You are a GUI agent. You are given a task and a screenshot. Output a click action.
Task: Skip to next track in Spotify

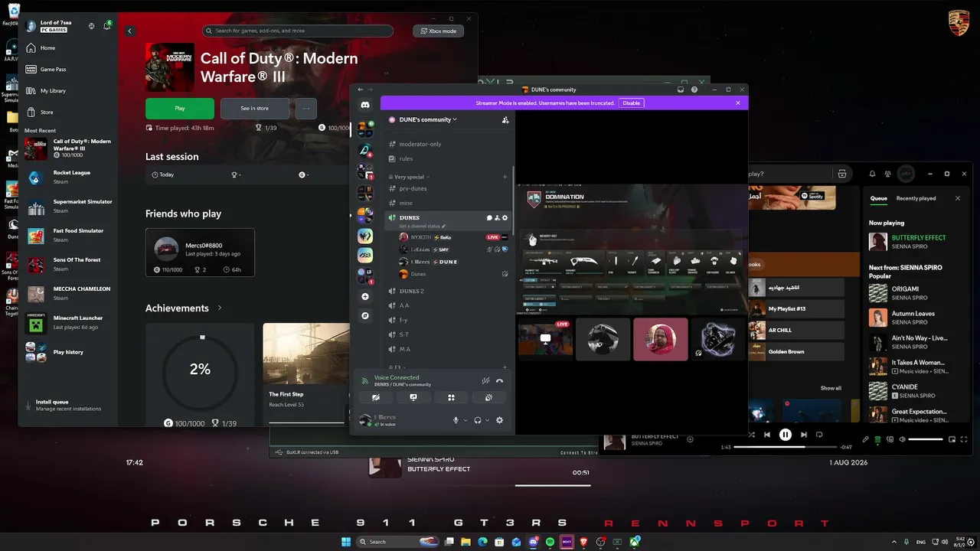(803, 435)
